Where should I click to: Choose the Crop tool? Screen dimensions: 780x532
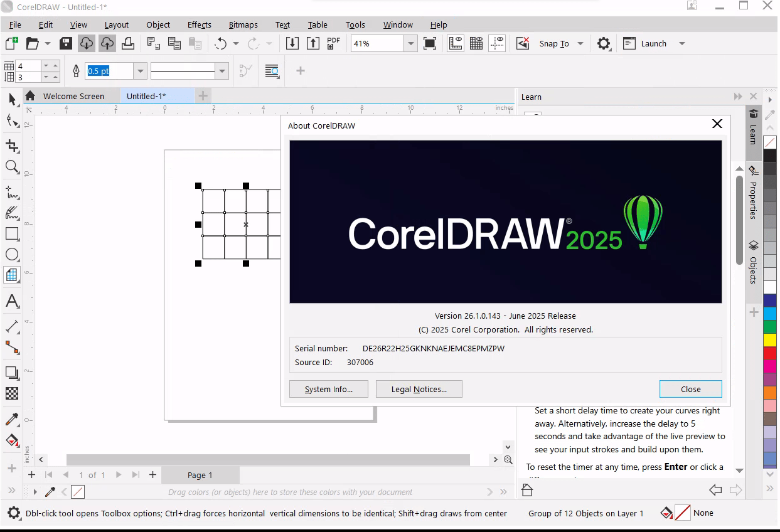tap(12, 146)
